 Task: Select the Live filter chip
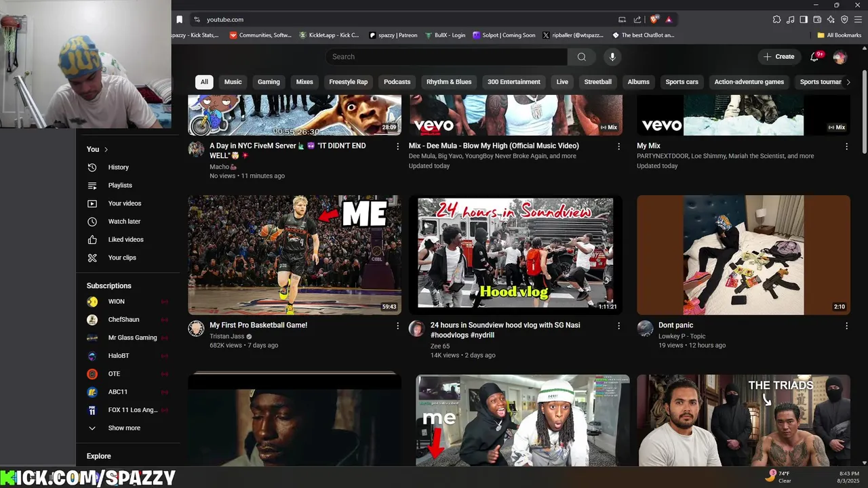[562, 82]
